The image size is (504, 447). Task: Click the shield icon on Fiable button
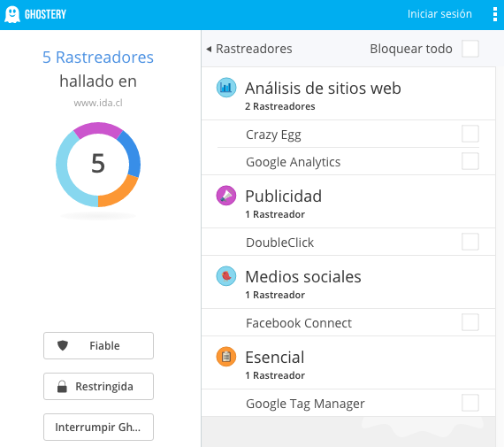click(63, 345)
